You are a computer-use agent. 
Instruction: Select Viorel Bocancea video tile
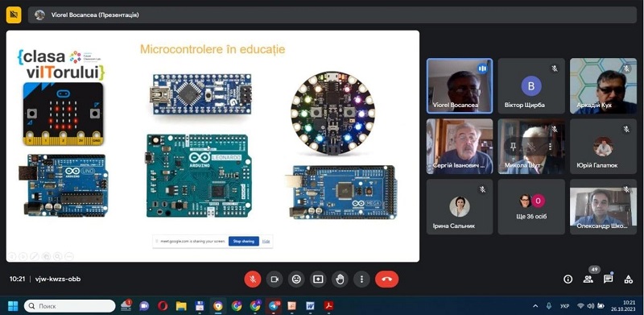460,86
